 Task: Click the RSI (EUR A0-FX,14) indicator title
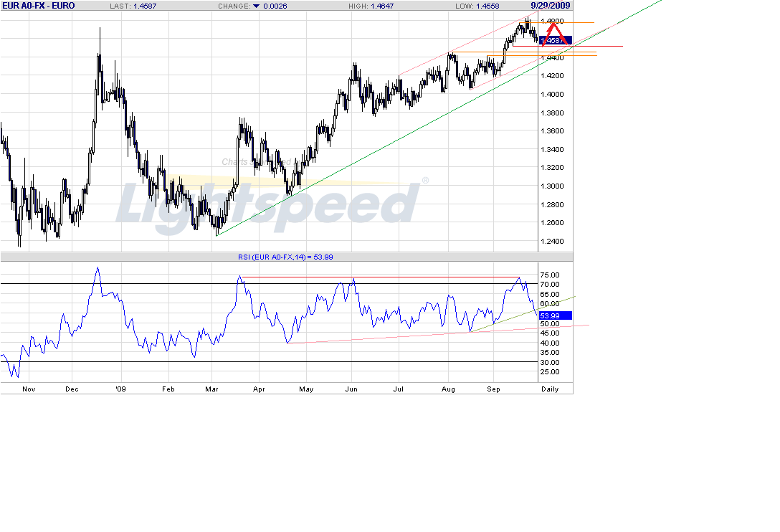(285, 257)
